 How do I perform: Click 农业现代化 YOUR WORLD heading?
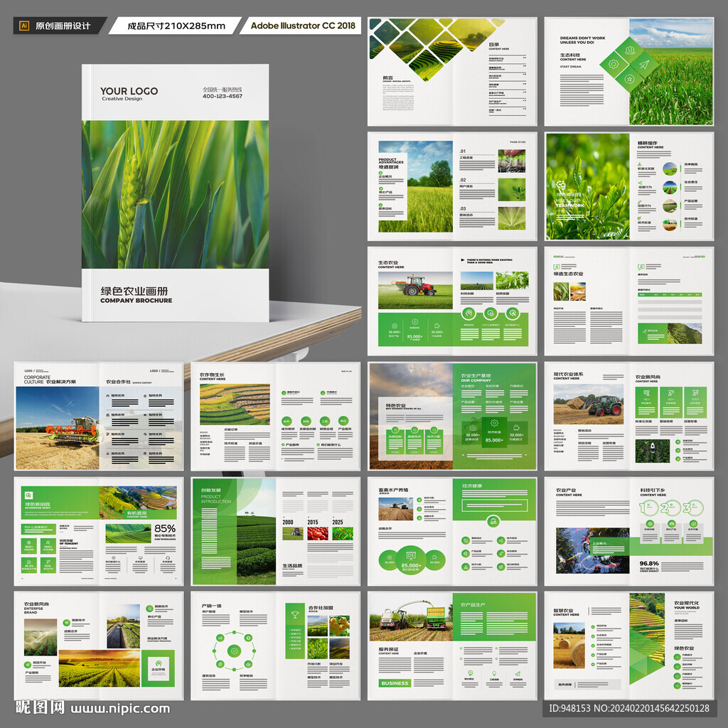pyautogui.click(x=687, y=605)
